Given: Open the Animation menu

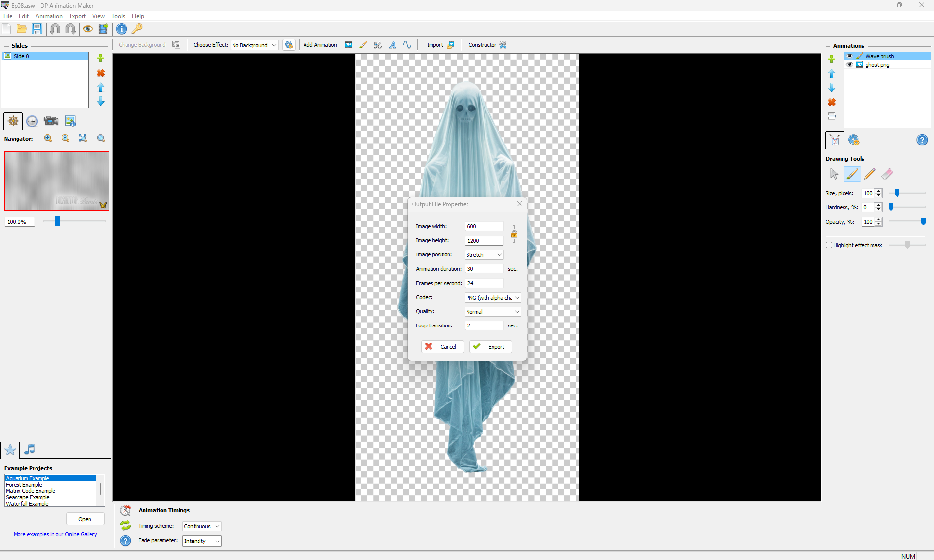Looking at the screenshot, I should click(x=49, y=16).
